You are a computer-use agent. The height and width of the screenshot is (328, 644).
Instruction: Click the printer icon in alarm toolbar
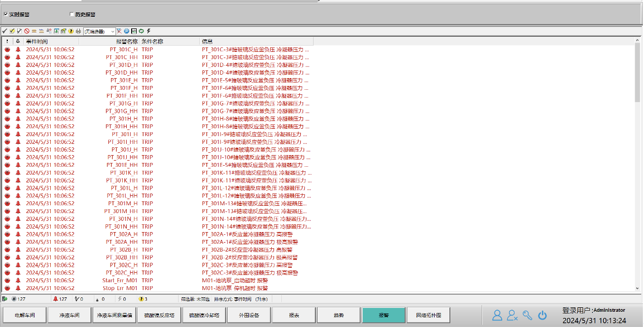click(x=78, y=31)
